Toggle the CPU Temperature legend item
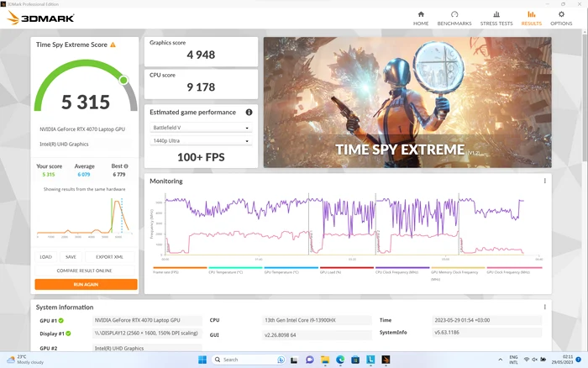Screen dimensions: 588x368 [x=235, y=270]
